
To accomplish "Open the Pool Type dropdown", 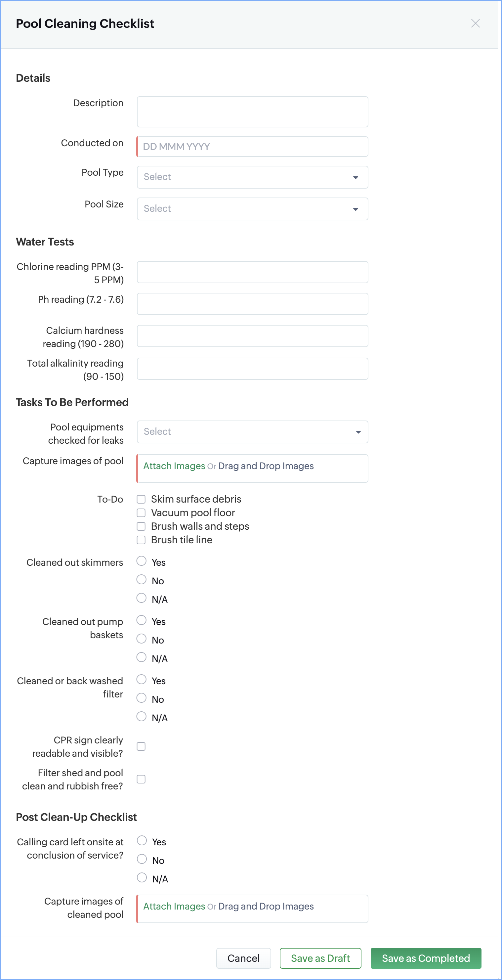I will coord(252,177).
